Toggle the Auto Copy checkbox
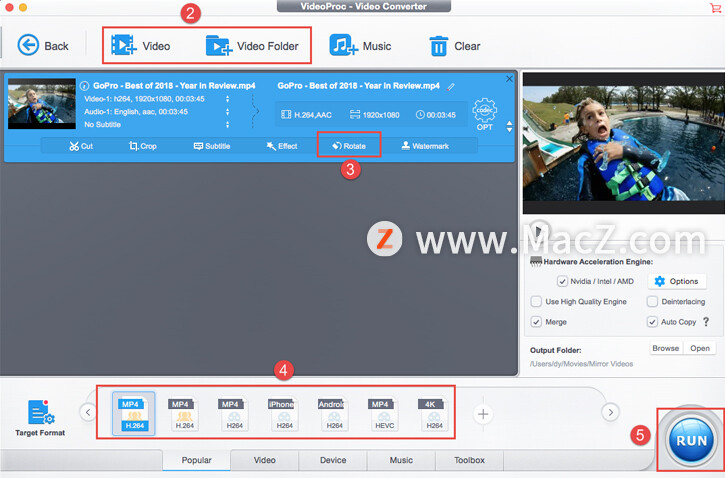The width and height of the screenshot is (725, 478). pyautogui.click(x=652, y=322)
